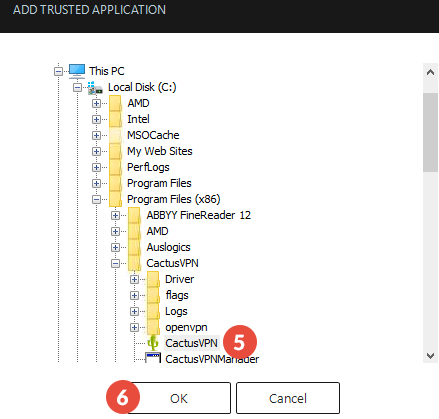Click the green cactus CactusVPN application icon
The image size is (439, 419).
point(153,343)
